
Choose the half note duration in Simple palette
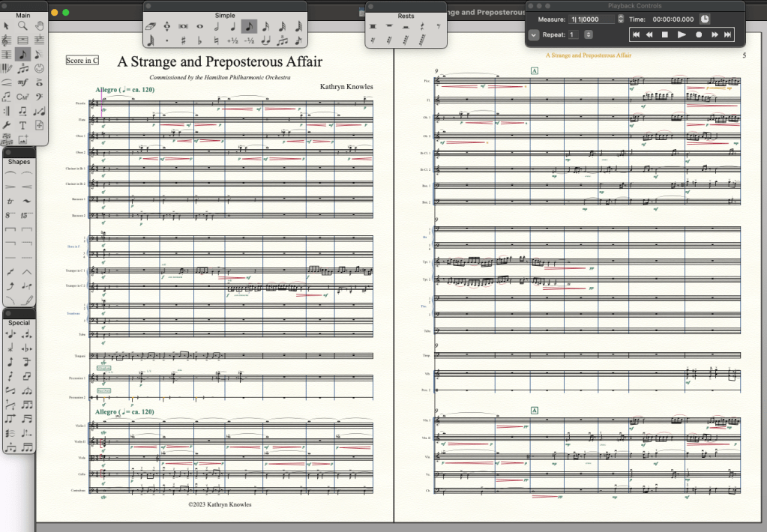tap(217, 26)
